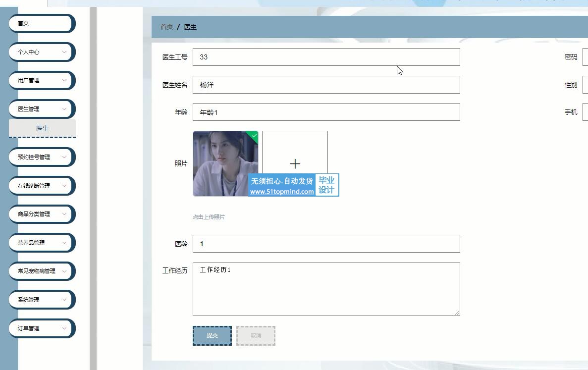The image size is (588, 370).
Task: Collapse the 医生管理 menu chevron
Action: click(64, 109)
